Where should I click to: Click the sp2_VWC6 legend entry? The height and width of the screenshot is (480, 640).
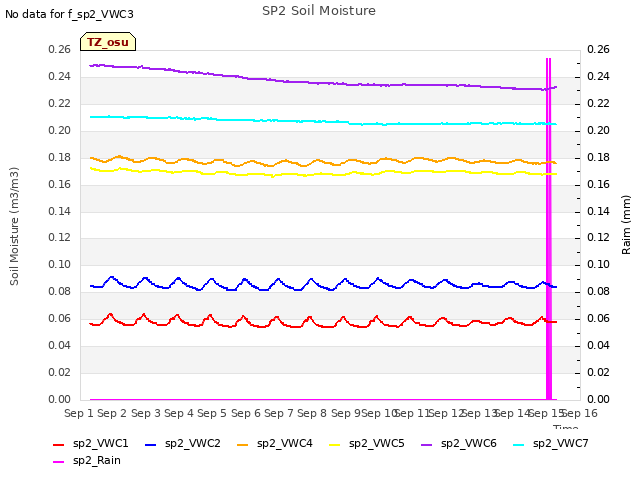459,444
